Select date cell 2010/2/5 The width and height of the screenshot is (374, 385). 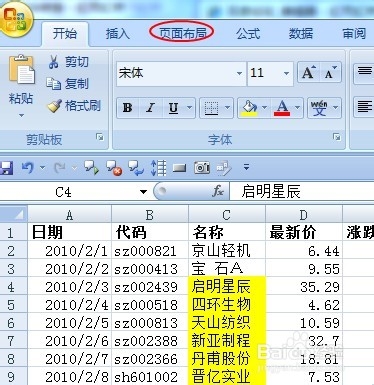pos(69,323)
